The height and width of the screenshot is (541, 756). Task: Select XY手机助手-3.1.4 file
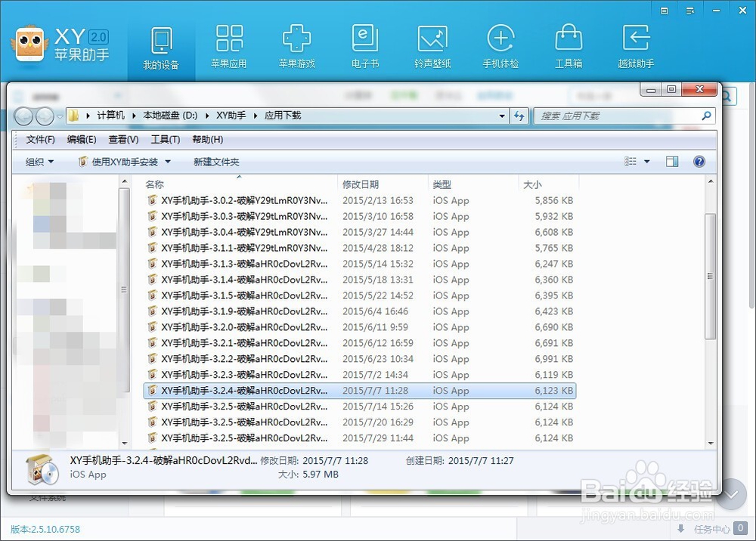tap(360, 280)
